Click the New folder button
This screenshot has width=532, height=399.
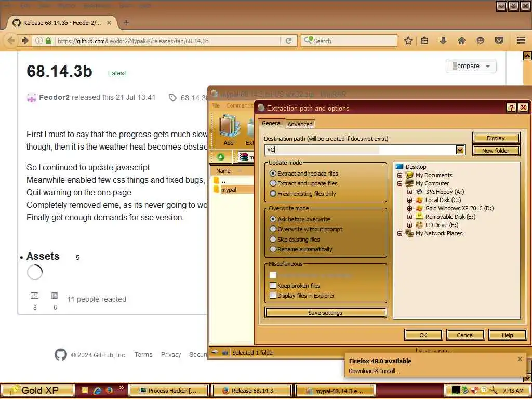[496, 151]
